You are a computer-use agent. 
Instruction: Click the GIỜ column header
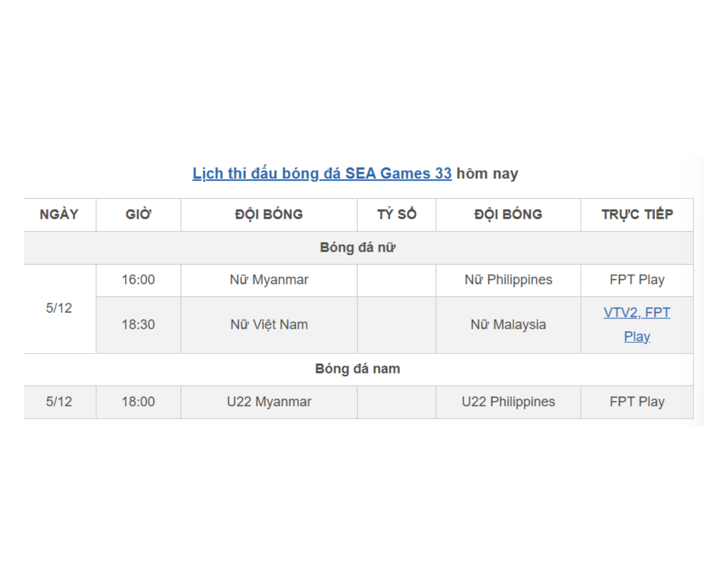(138, 214)
